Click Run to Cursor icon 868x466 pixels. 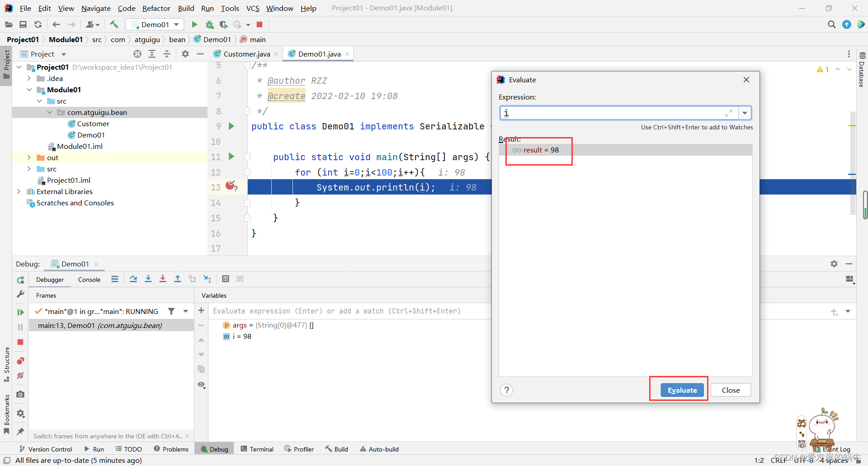point(208,279)
